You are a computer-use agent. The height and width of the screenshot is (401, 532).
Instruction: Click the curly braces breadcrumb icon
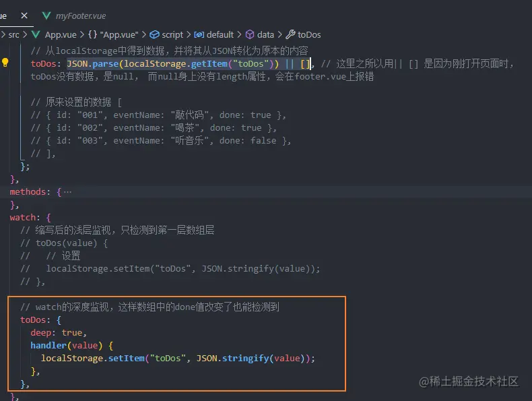93,34
